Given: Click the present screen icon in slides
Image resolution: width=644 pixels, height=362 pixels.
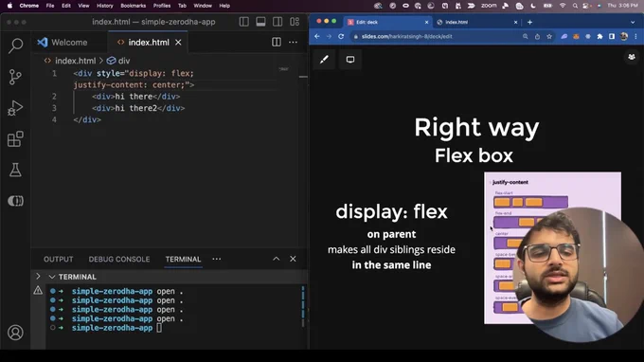Looking at the screenshot, I should click(349, 60).
